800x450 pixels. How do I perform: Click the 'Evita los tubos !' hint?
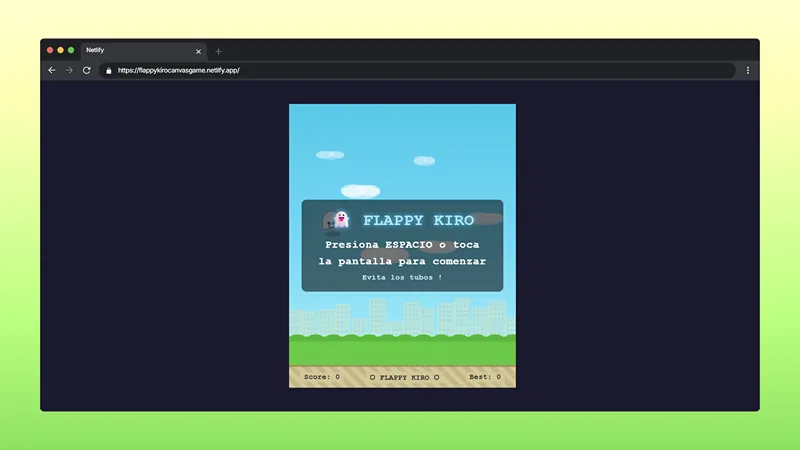(402, 278)
